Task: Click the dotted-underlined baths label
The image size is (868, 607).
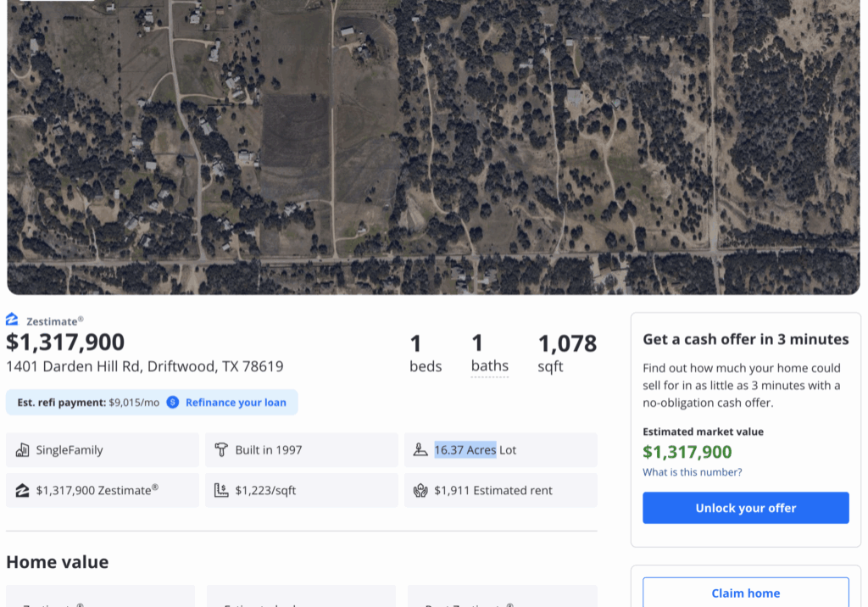Action: point(490,366)
